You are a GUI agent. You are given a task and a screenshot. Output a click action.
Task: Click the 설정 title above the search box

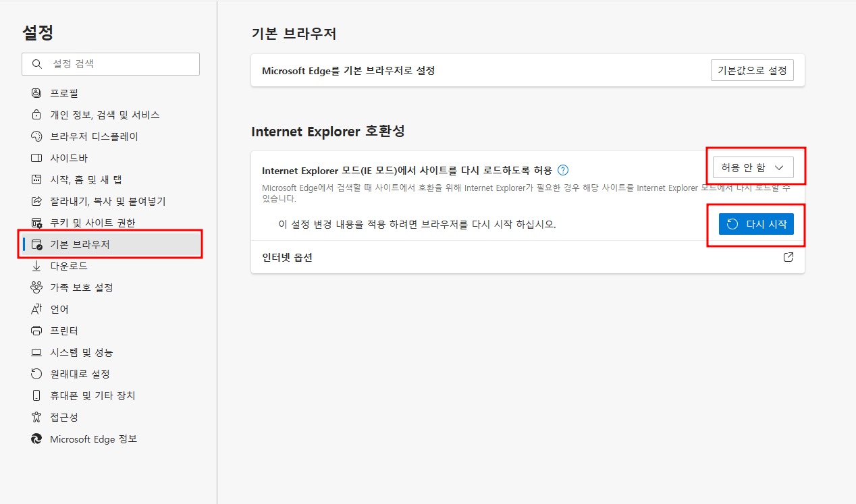click(38, 32)
